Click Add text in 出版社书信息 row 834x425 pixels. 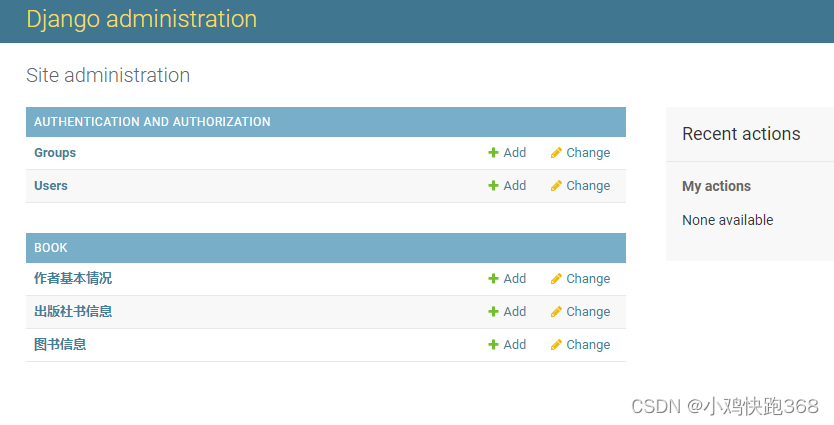click(515, 312)
